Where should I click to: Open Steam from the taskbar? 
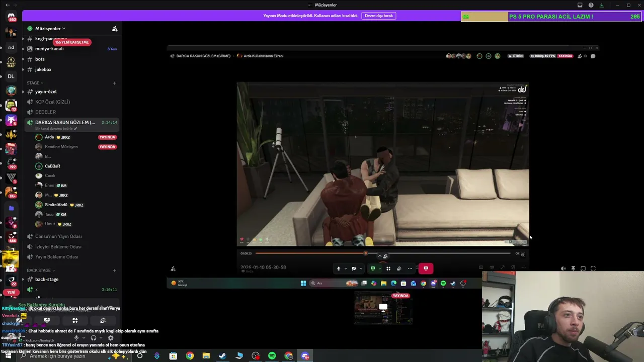click(x=222, y=356)
